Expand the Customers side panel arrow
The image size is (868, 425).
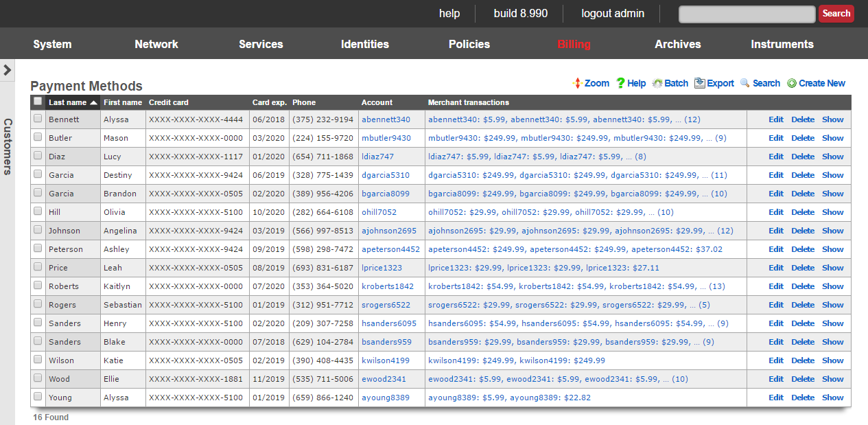(7, 70)
